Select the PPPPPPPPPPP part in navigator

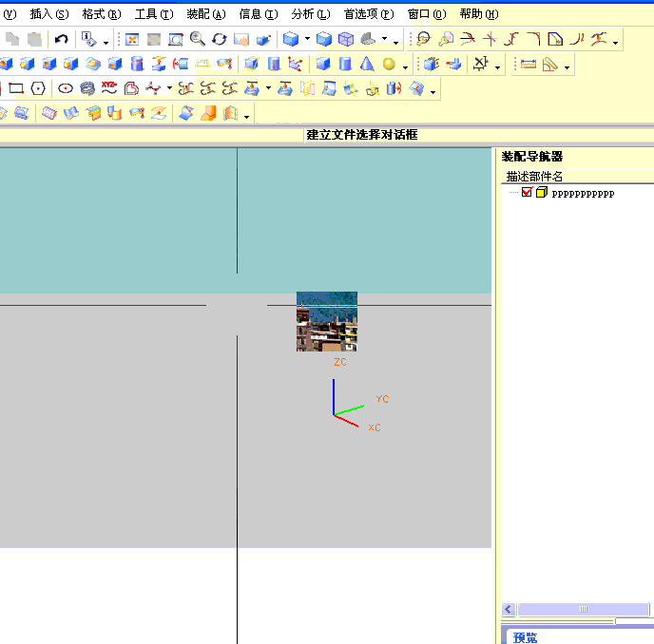click(583, 194)
